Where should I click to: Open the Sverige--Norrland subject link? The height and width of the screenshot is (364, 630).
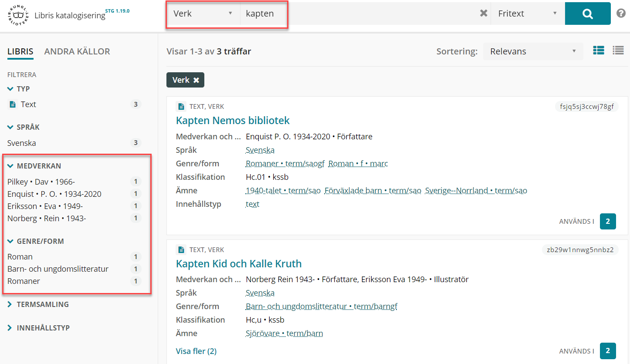[x=476, y=191]
